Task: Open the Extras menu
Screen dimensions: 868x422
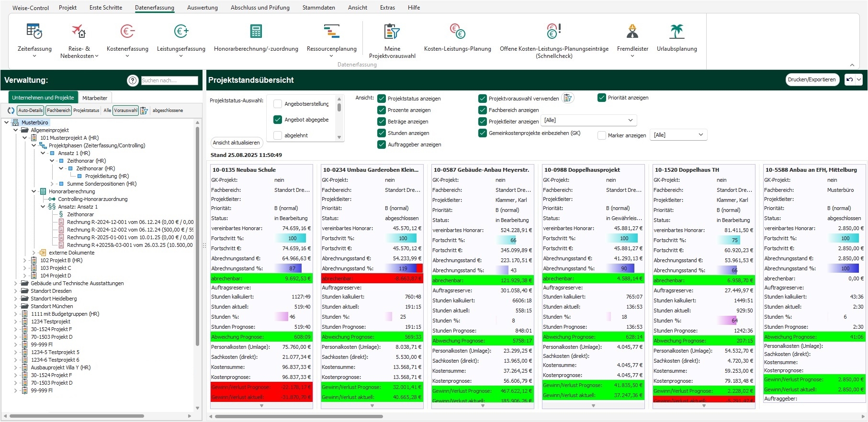Action: 387,8
